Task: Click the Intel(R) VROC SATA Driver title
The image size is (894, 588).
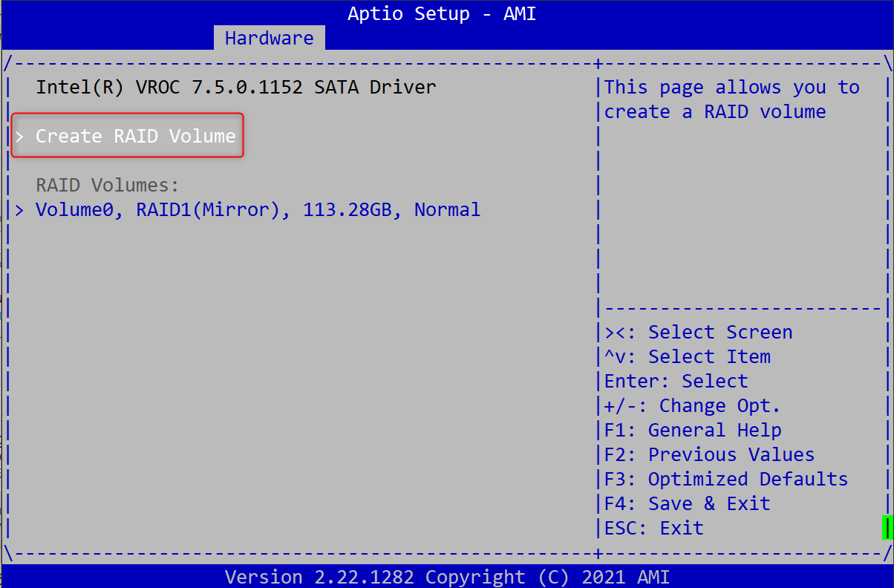Action: tap(236, 88)
